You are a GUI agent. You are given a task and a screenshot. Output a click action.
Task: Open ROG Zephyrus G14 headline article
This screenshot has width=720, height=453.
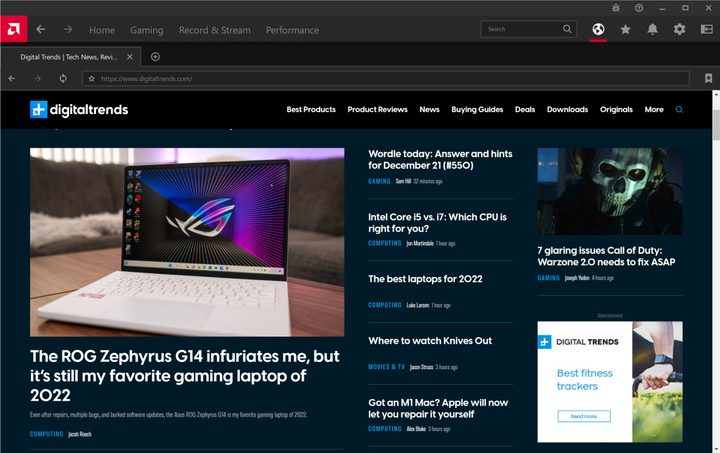tap(185, 375)
